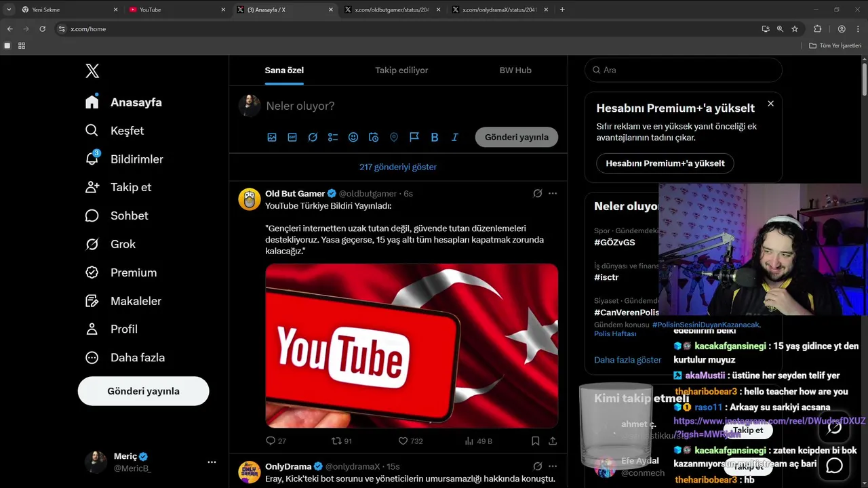
Task: Ask Grok about OnlyDrama post
Action: 538,466
